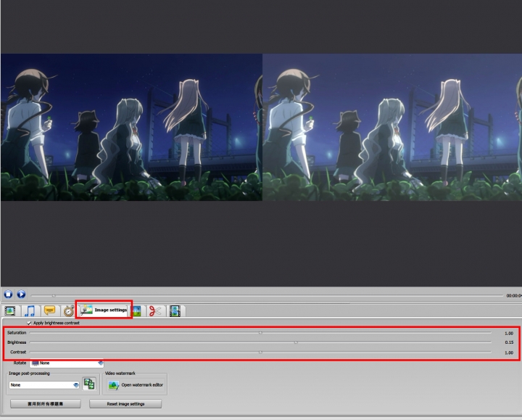Image resolution: width=522 pixels, height=420 pixels.
Task: Open the video settings tab with filmstrip icon
Action: point(11,310)
